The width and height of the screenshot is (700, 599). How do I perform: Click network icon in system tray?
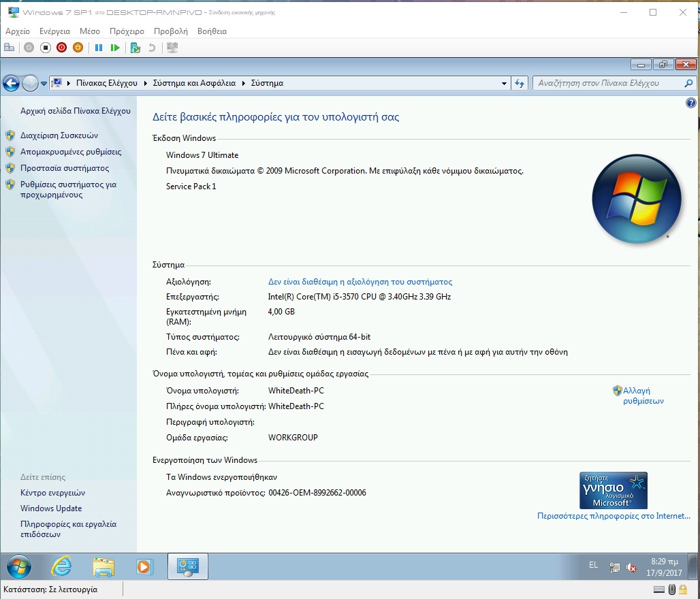614,567
